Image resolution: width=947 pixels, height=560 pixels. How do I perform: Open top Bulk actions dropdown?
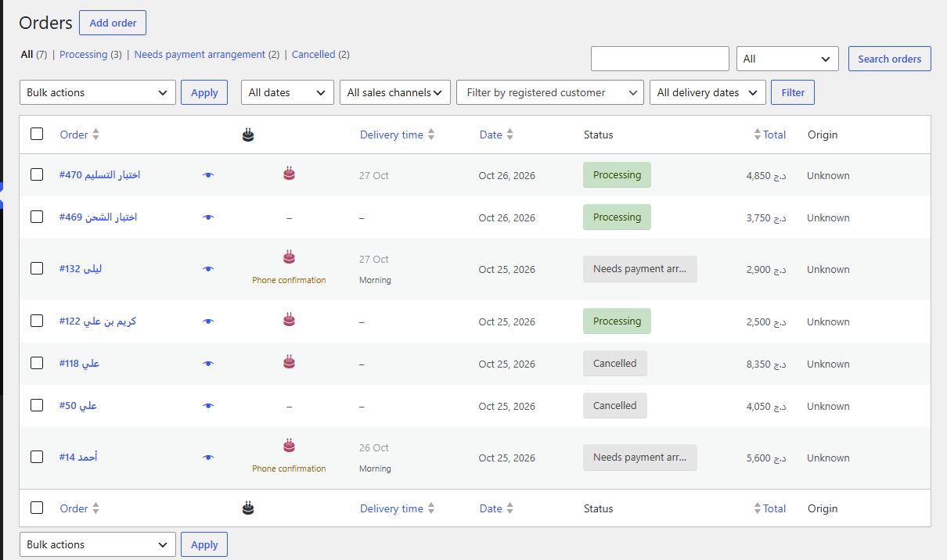(98, 92)
